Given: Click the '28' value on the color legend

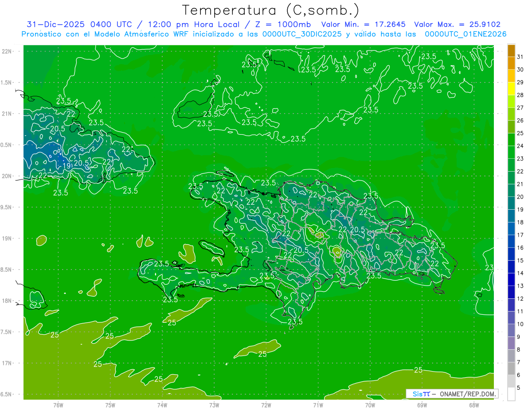Looking at the screenshot, I should [520, 95].
